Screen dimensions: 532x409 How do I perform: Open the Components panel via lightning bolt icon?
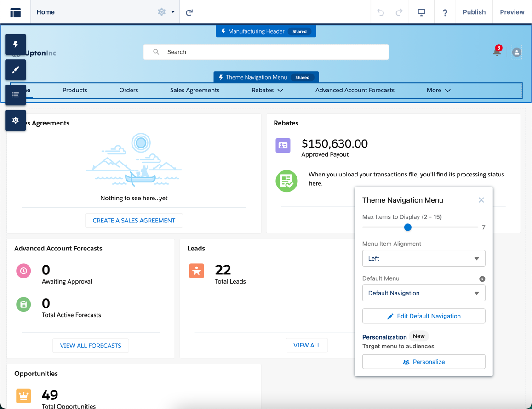tap(15, 45)
